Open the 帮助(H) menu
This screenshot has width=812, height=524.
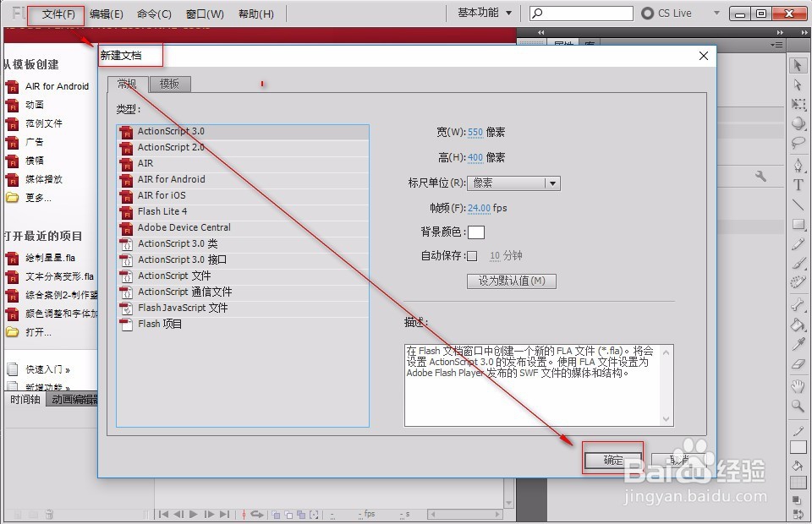[x=255, y=14]
